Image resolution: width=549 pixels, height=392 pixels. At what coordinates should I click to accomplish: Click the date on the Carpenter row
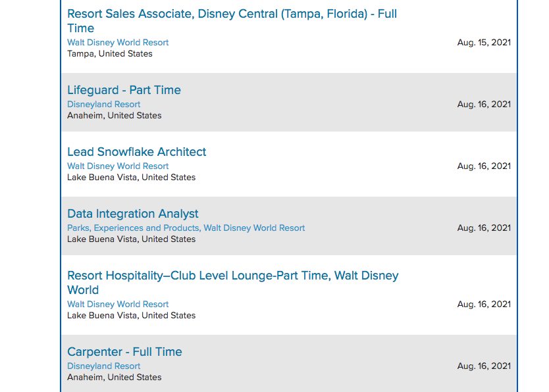[x=484, y=366]
